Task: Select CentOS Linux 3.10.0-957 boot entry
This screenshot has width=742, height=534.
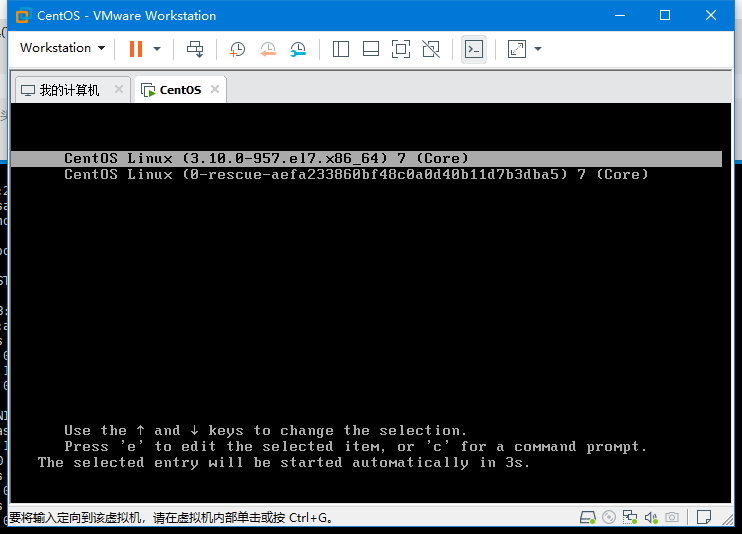Action: [366, 159]
